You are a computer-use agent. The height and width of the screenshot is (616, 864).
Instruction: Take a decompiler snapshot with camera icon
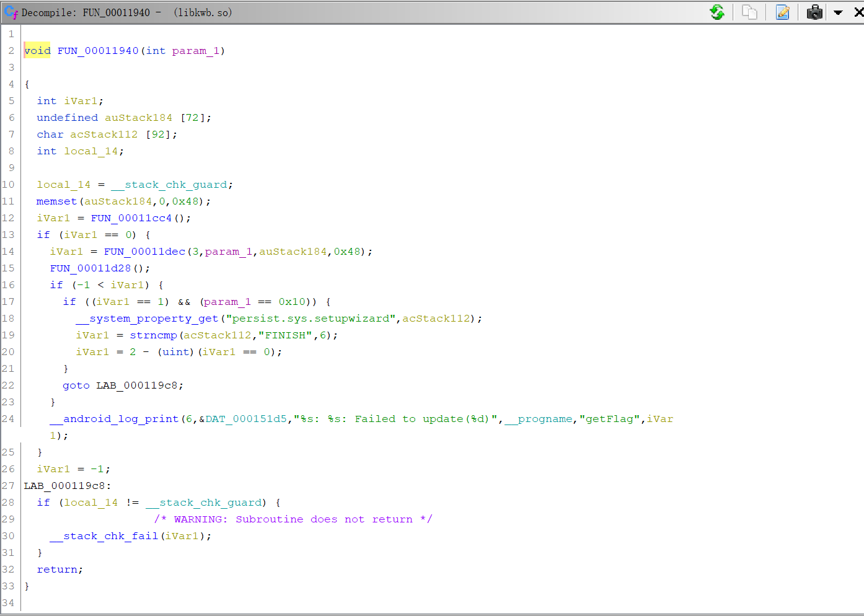[x=815, y=12]
